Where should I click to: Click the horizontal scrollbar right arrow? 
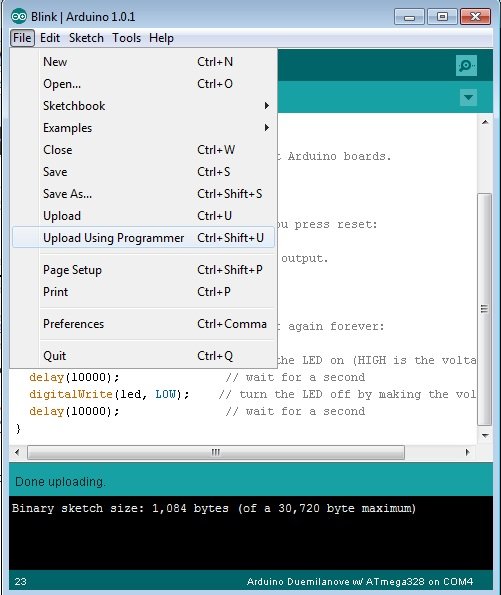click(467, 452)
